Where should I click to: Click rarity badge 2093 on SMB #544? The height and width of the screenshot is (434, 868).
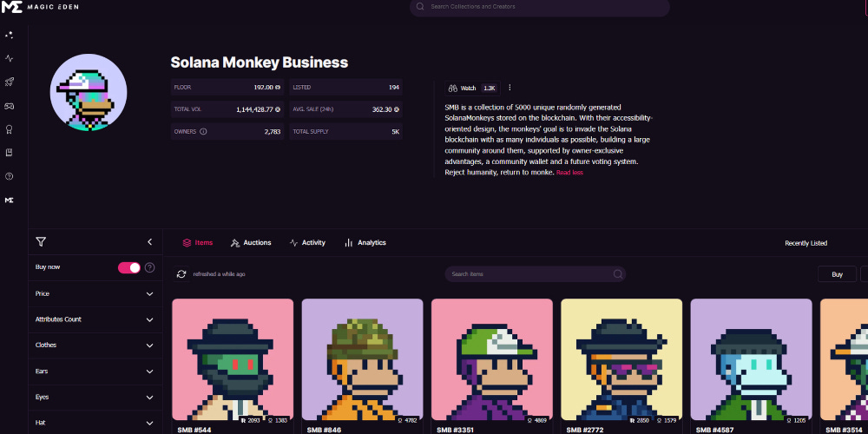point(251,420)
